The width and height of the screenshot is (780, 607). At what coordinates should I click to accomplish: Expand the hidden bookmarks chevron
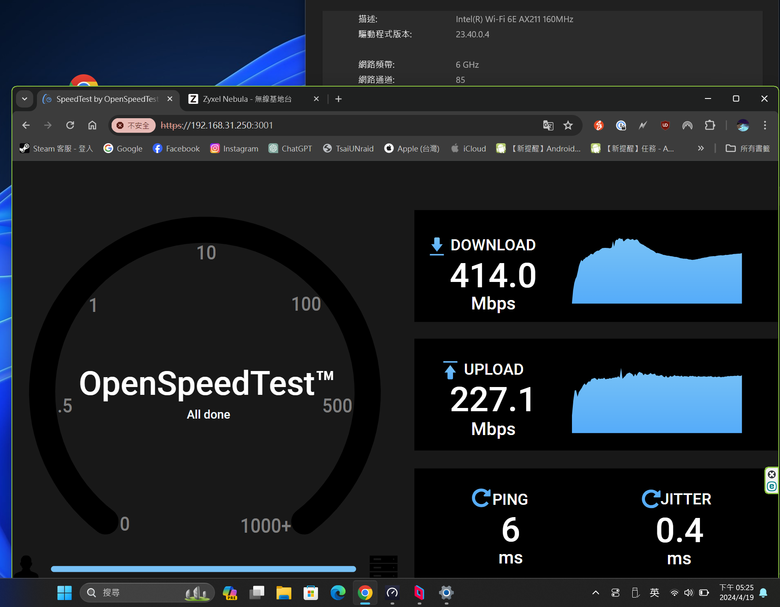pyautogui.click(x=700, y=148)
